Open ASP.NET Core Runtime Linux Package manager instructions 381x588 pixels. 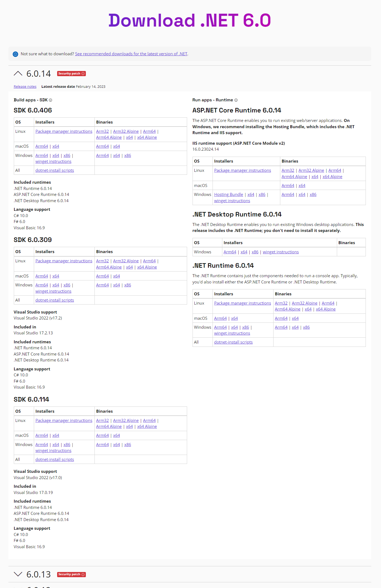click(243, 170)
